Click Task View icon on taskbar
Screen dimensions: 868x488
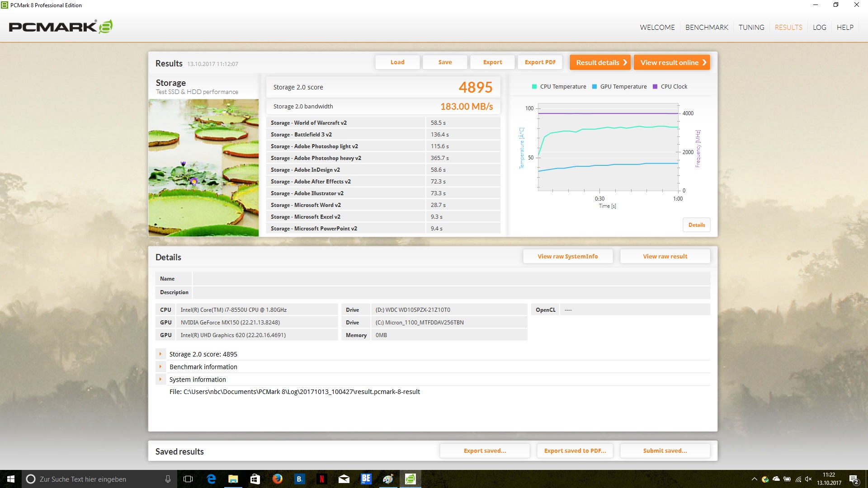(x=189, y=479)
